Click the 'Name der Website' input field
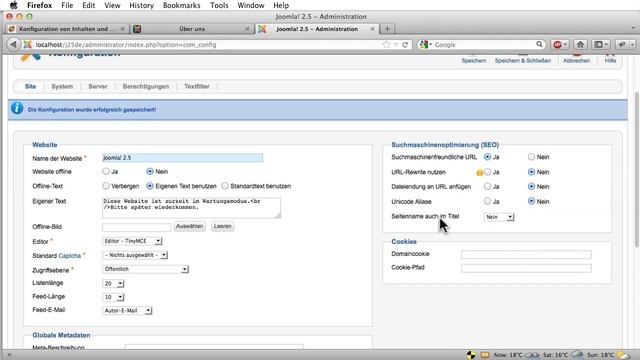The height and width of the screenshot is (360, 640). pyautogui.click(x=182, y=158)
